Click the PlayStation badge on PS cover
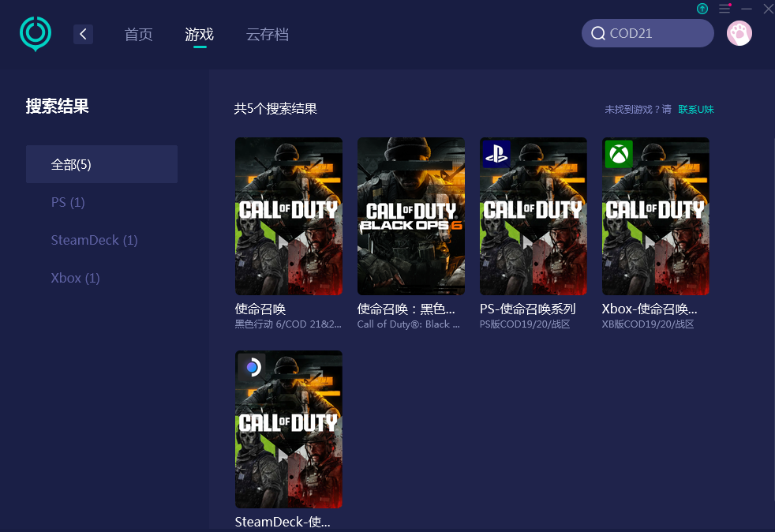The height and width of the screenshot is (532, 775). pyautogui.click(x=496, y=154)
